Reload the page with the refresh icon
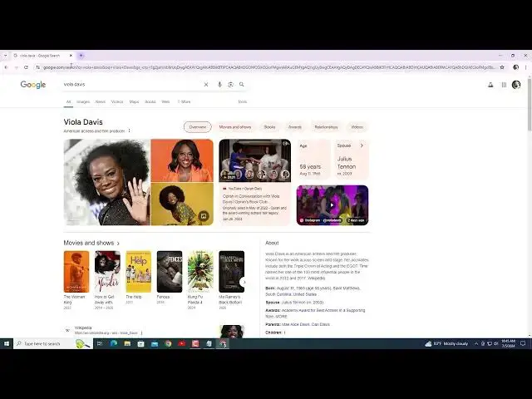The image size is (532, 399). (x=26, y=67)
